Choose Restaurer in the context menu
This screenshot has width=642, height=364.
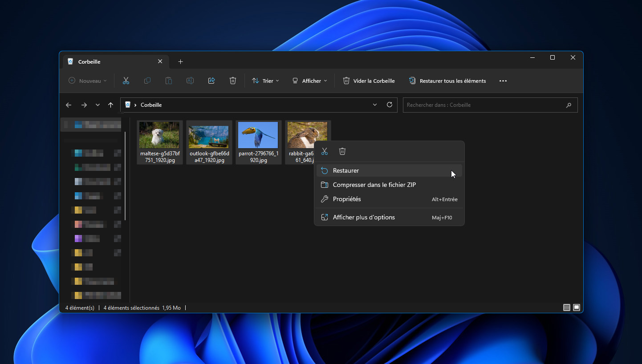pyautogui.click(x=389, y=170)
